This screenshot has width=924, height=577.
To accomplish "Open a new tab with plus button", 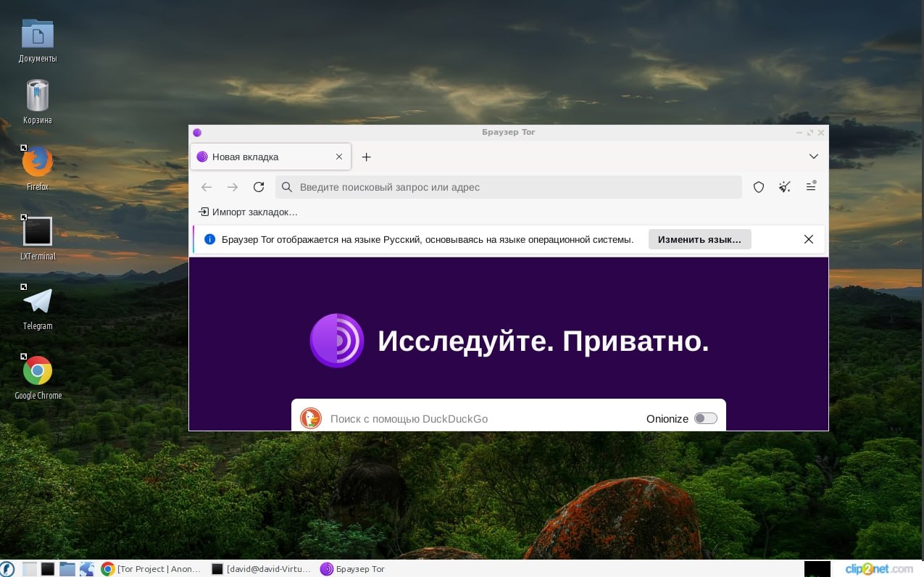I will (366, 157).
